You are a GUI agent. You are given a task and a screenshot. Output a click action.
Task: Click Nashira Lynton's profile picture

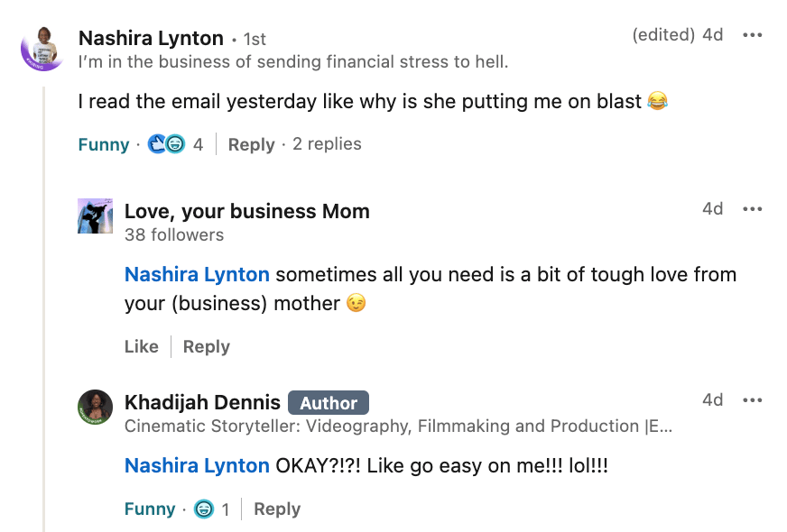pyautogui.click(x=42, y=49)
